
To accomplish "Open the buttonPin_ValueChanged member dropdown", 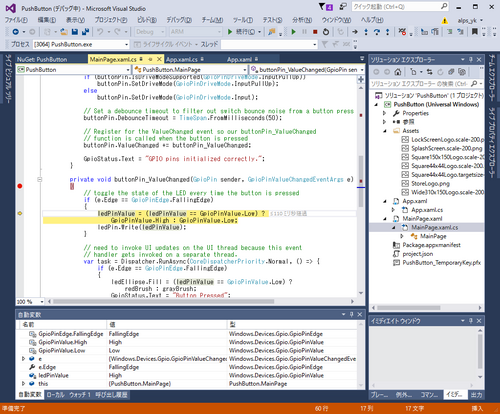I will (x=362, y=70).
